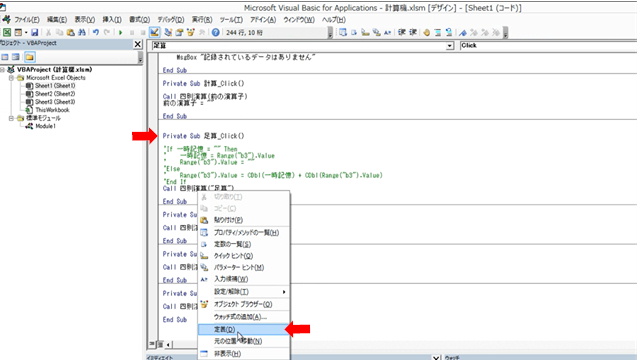Collapse the Microsoft Excel Objects folder
This screenshot has width=640, height=360.
tap(11, 78)
